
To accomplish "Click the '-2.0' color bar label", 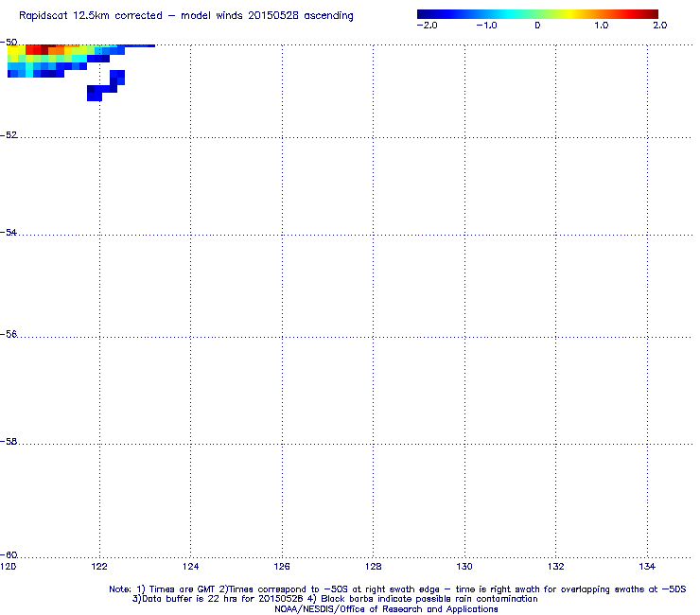I will tap(428, 26).
